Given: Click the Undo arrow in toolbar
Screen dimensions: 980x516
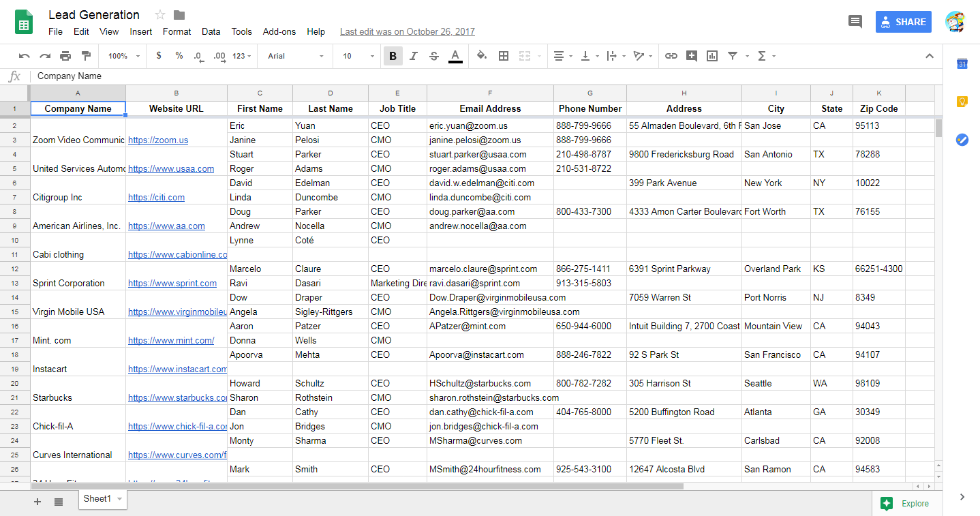Looking at the screenshot, I should pos(25,56).
